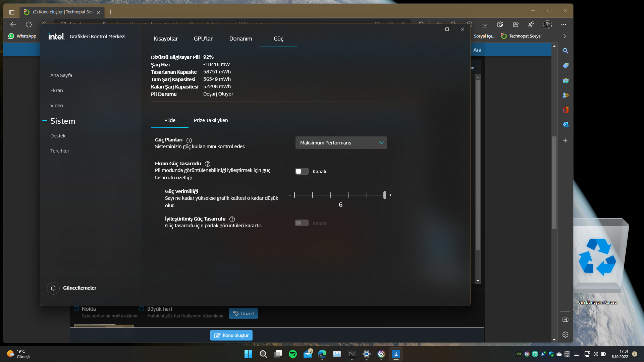The height and width of the screenshot is (362, 644).
Task: Click the Edge sidebar search icon
Action: click(x=566, y=51)
